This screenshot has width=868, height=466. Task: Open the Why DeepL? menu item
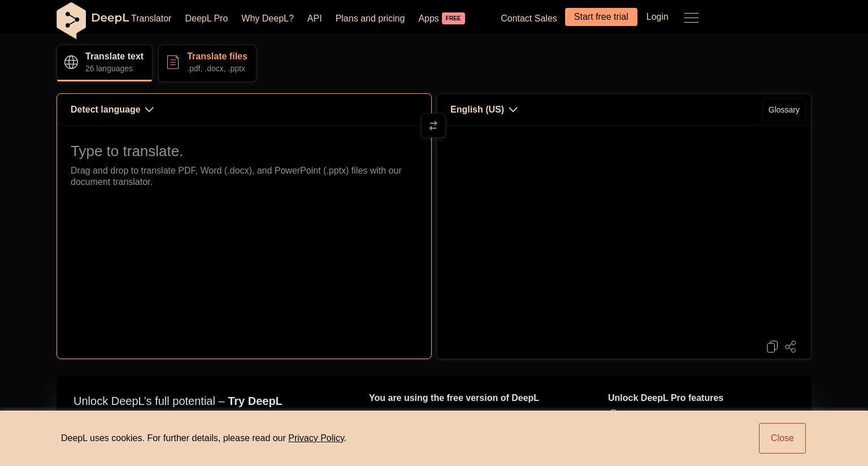[x=267, y=19]
